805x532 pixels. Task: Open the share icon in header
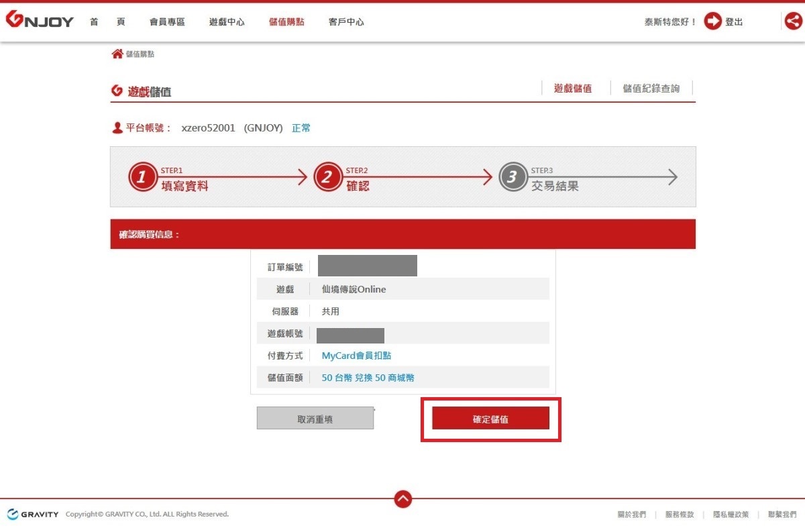click(793, 21)
